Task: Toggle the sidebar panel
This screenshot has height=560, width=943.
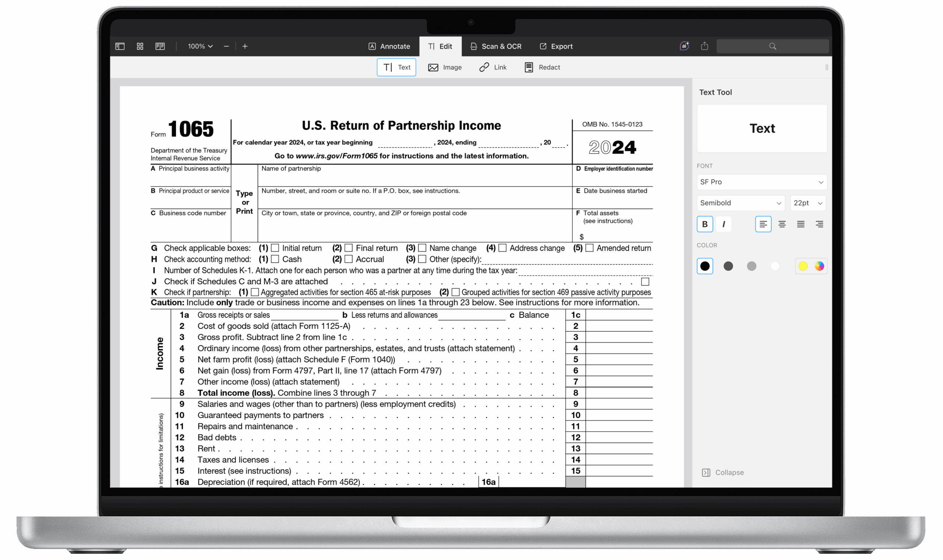Action: pyautogui.click(x=120, y=46)
